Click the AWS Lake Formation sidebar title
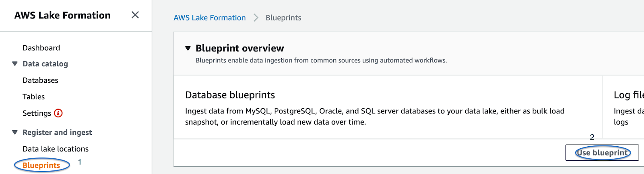 point(62,15)
